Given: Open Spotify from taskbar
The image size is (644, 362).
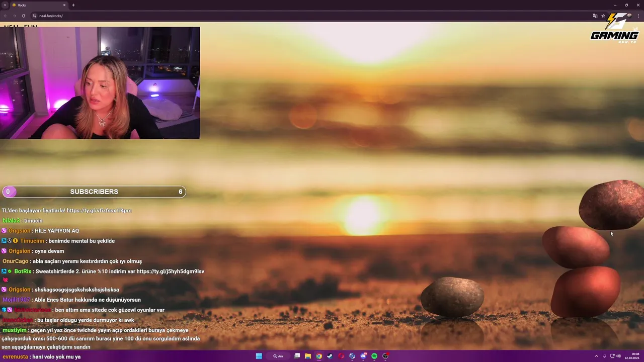Looking at the screenshot, I should (374, 356).
